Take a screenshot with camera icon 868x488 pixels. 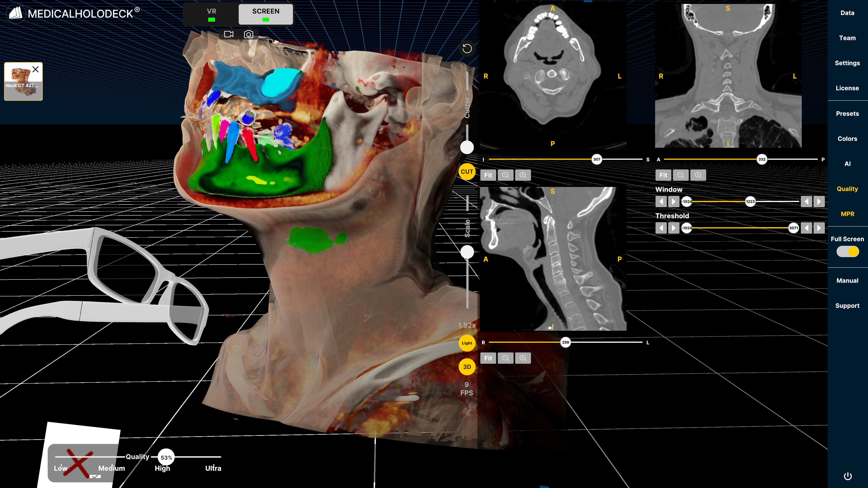[248, 34]
